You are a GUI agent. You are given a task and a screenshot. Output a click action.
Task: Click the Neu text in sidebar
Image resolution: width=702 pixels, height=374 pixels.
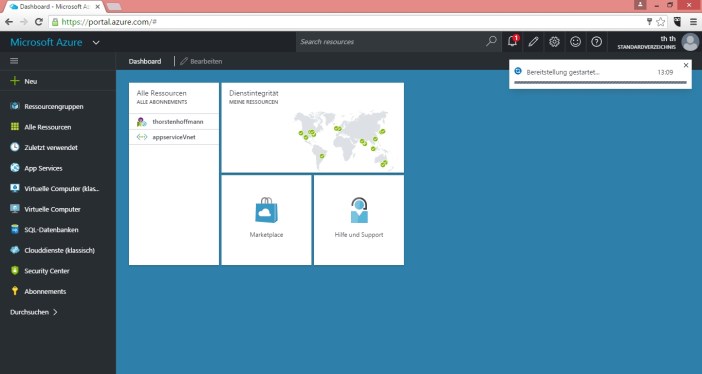30,82
